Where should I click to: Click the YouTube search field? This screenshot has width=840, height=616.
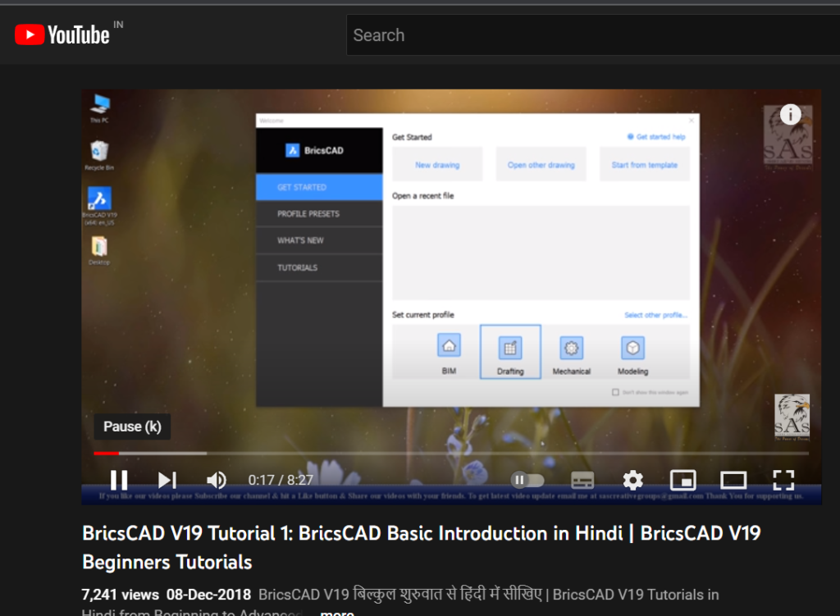point(574,34)
